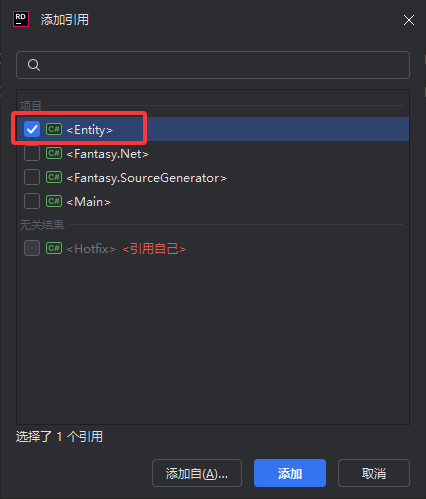Click the C# icon next to Fantasy.Net

pyautogui.click(x=54, y=153)
